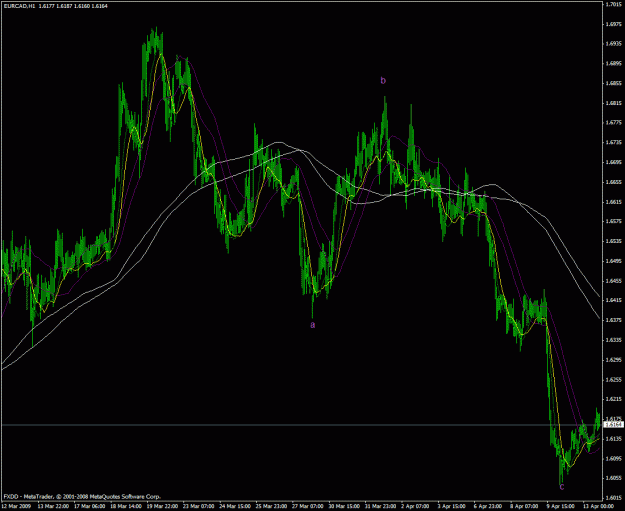Click the '17 Mar 06:00' time axis label

coord(89,506)
